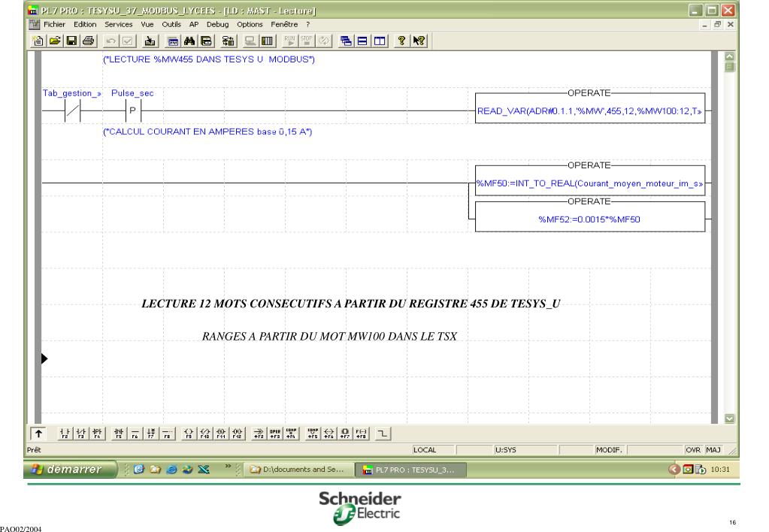Select the F11 set coil tool
The width and height of the screenshot is (769, 532).
221,434
